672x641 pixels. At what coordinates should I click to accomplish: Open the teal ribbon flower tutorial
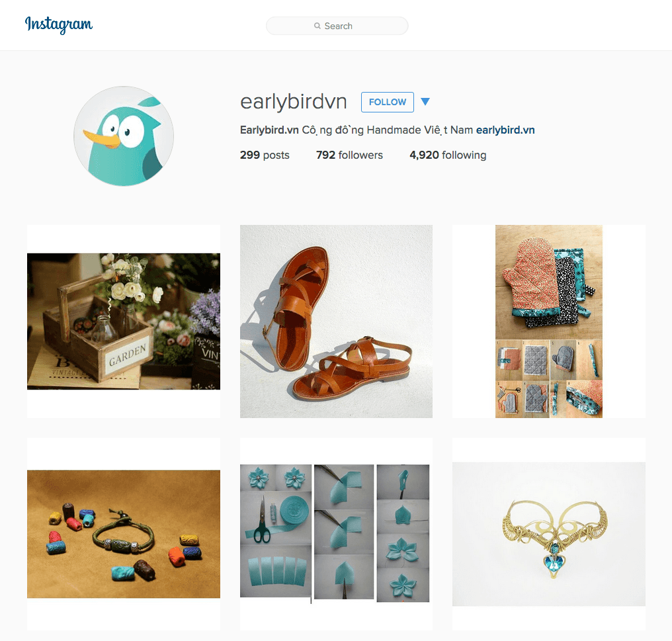pos(336,534)
